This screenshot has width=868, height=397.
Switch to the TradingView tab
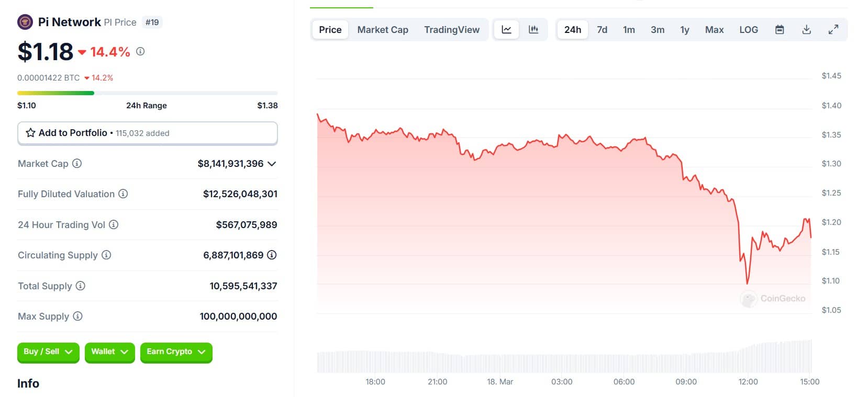[x=451, y=30]
